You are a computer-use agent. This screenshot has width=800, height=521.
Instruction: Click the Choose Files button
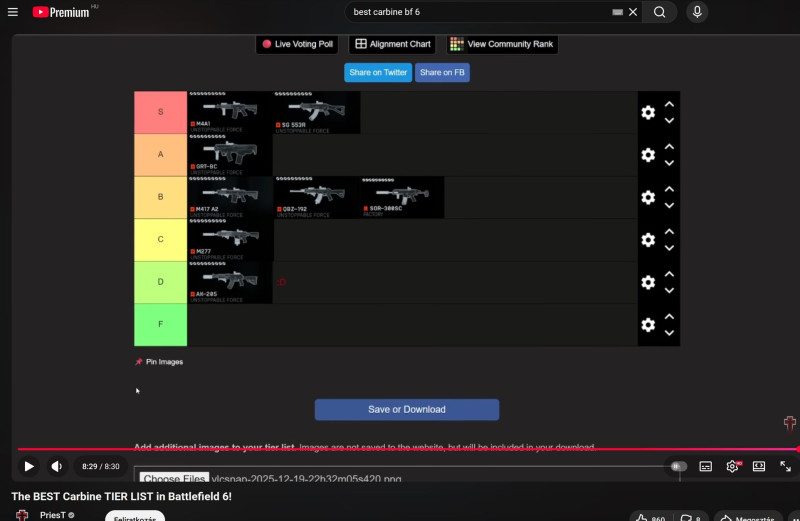(174, 478)
